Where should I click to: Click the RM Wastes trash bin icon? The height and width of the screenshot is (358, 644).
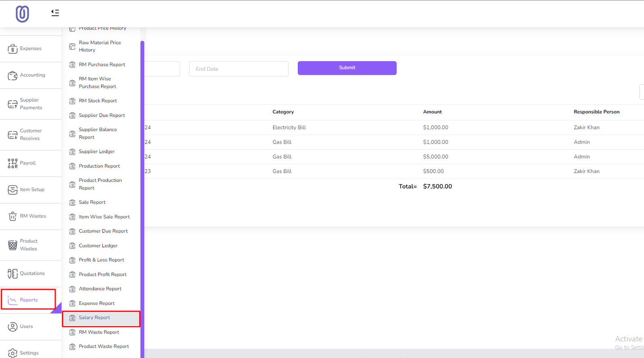[x=12, y=216]
